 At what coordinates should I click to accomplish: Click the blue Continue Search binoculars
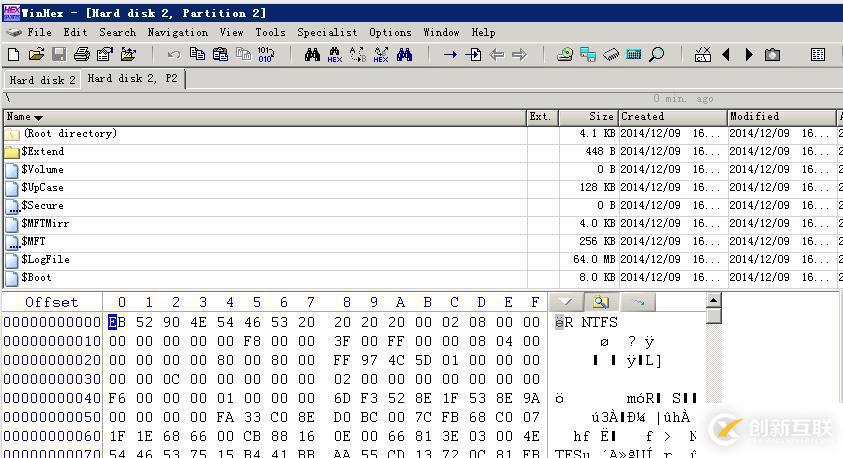(404, 54)
